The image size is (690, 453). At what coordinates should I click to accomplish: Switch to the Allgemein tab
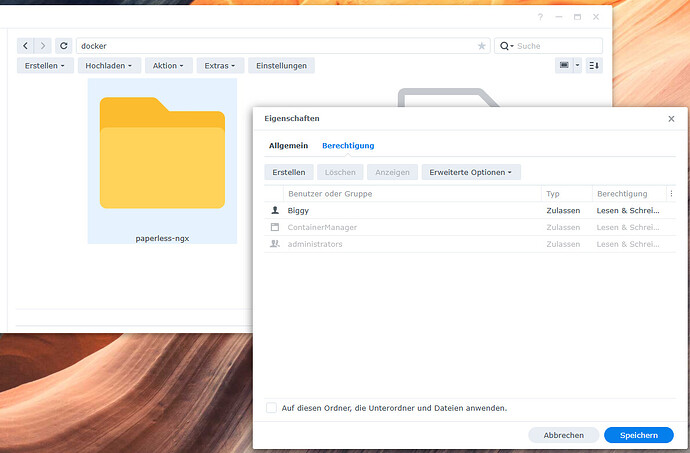288,146
